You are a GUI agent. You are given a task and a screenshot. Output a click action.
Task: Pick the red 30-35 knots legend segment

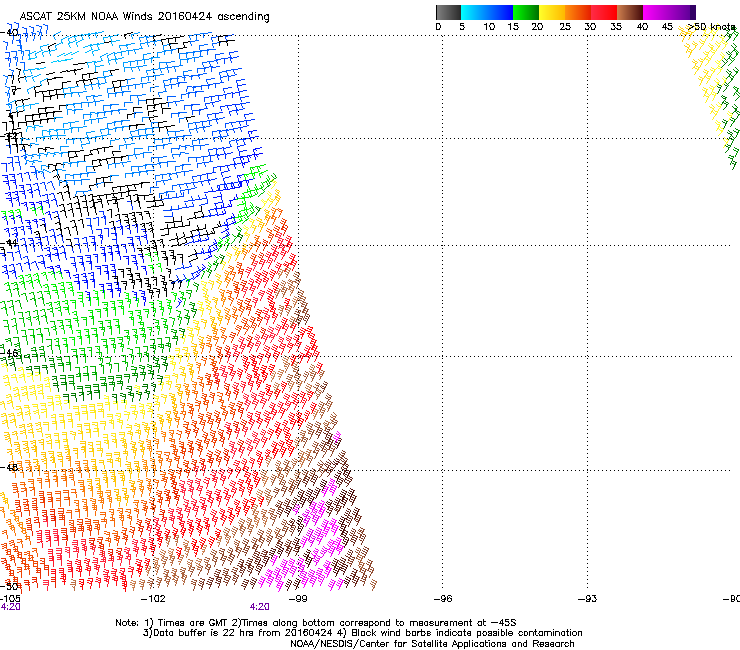click(604, 12)
